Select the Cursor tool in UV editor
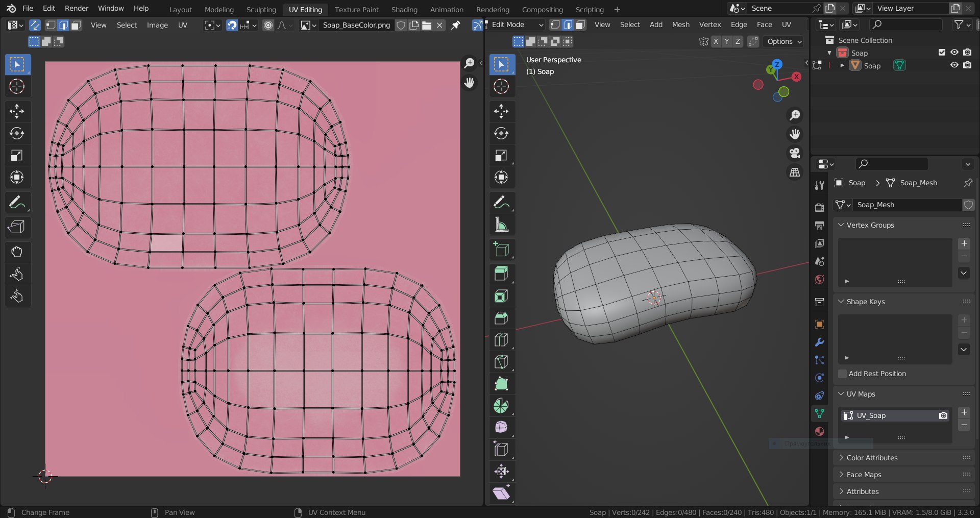Viewport: 980px width, 518px height. [x=17, y=86]
